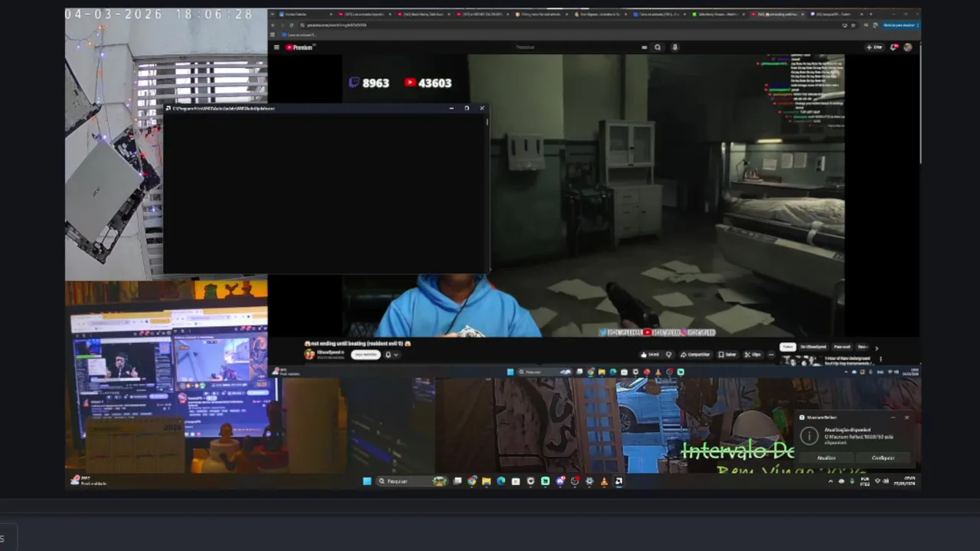This screenshot has width=980, height=551.
Task: Click Compartilhar to share the video
Action: click(x=694, y=354)
